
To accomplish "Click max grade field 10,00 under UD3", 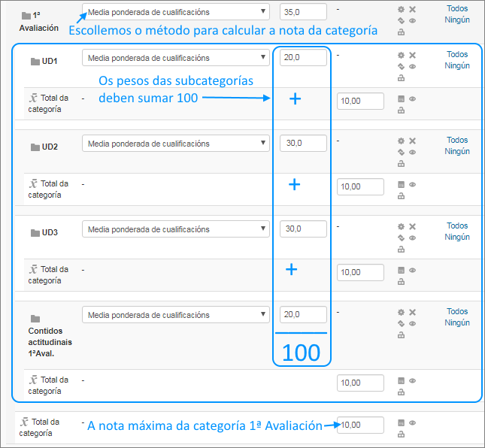I will coord(360,272).
